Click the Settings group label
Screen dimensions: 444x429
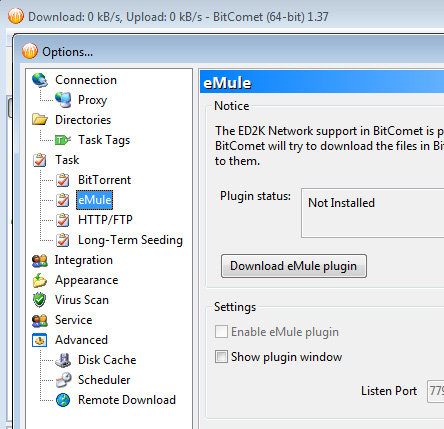pos(235,307)
